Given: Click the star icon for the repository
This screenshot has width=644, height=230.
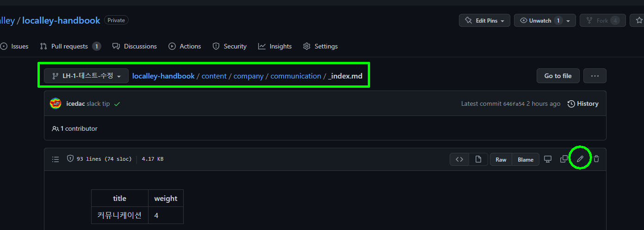Looking at the screenshot, I should click(639, 20).
